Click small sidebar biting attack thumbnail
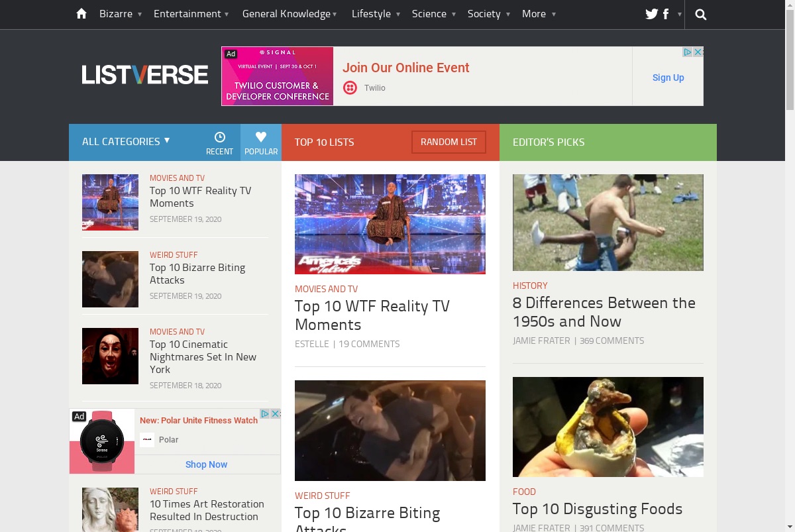Image resolution: width=795 pixels, height=532 pixels. tap(110, 279)
